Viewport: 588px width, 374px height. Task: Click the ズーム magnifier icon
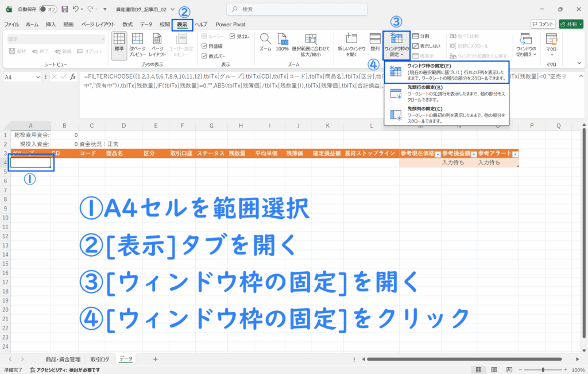coord(265,43)
